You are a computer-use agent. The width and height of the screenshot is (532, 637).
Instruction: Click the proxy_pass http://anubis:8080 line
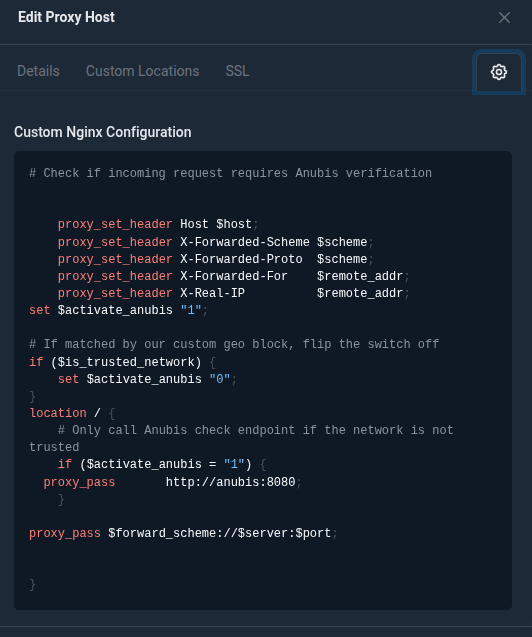[173, 482]
